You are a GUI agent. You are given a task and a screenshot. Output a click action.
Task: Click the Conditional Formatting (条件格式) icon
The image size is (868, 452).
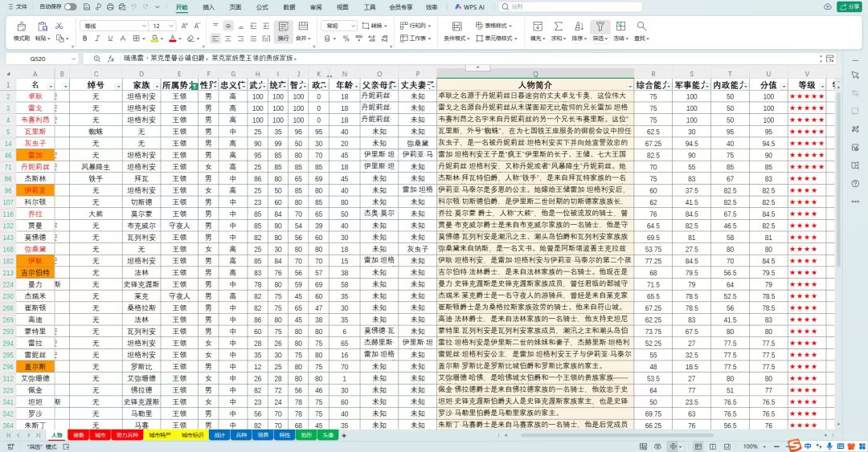coord(457,26)
